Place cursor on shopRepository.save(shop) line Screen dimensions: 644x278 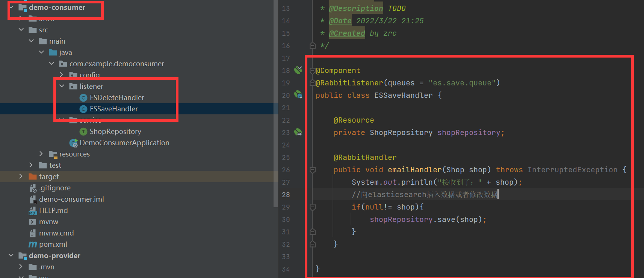coord(428,219)
